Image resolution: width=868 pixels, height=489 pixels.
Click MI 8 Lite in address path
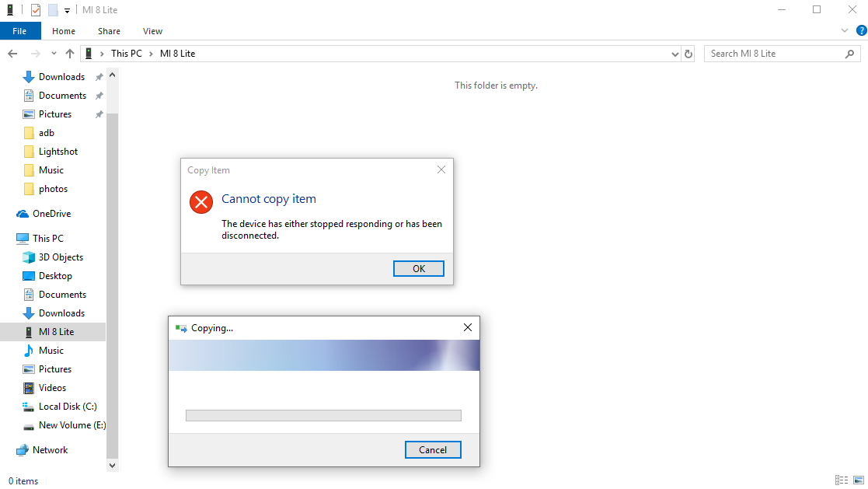click(178, 54)
